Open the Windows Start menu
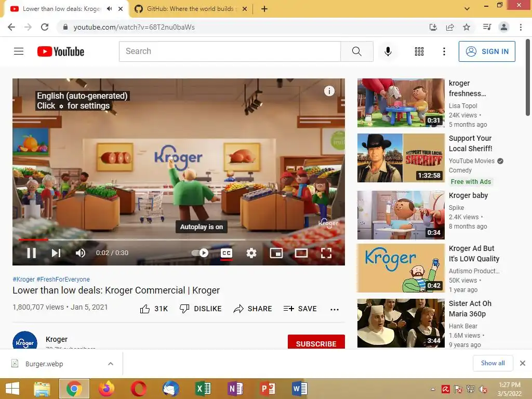532x399 pixels. point(12,389)
